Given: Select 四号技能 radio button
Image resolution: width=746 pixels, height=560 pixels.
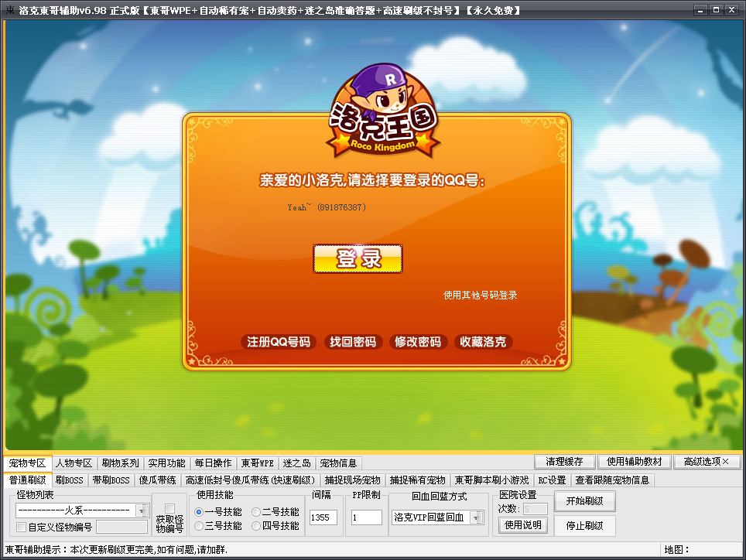Looking at the screenshot, I should click(256, 526).
